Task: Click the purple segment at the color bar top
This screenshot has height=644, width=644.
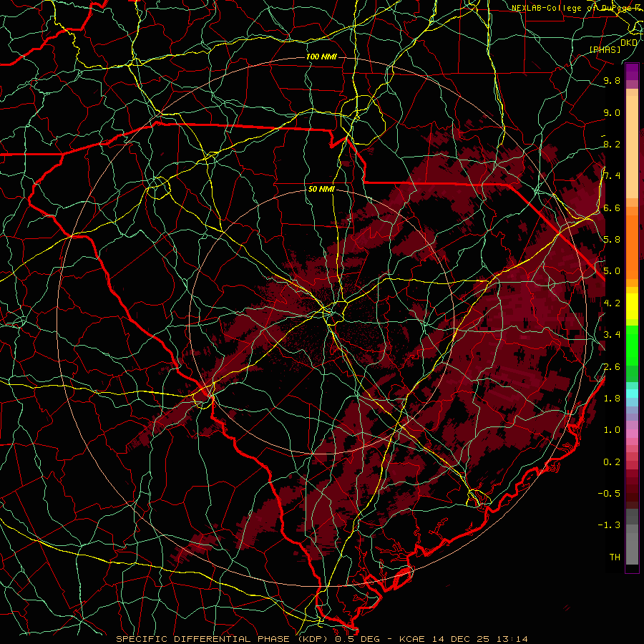Action: click(632, 72)
